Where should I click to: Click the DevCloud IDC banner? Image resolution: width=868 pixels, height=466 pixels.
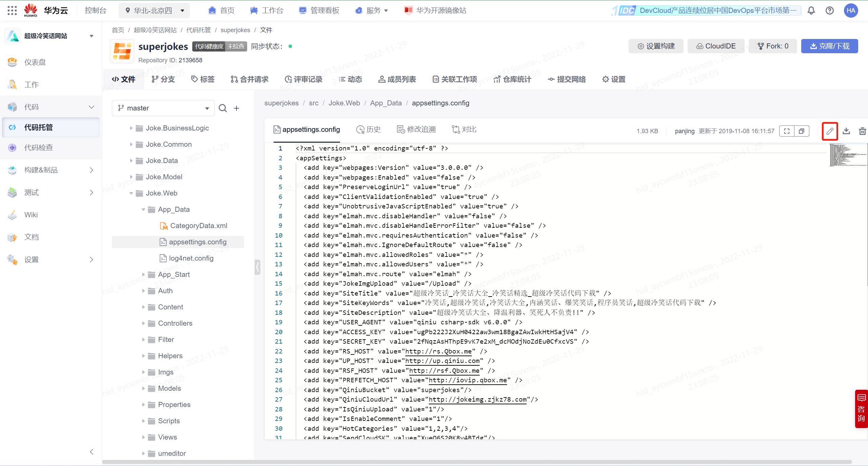(706, 11)
